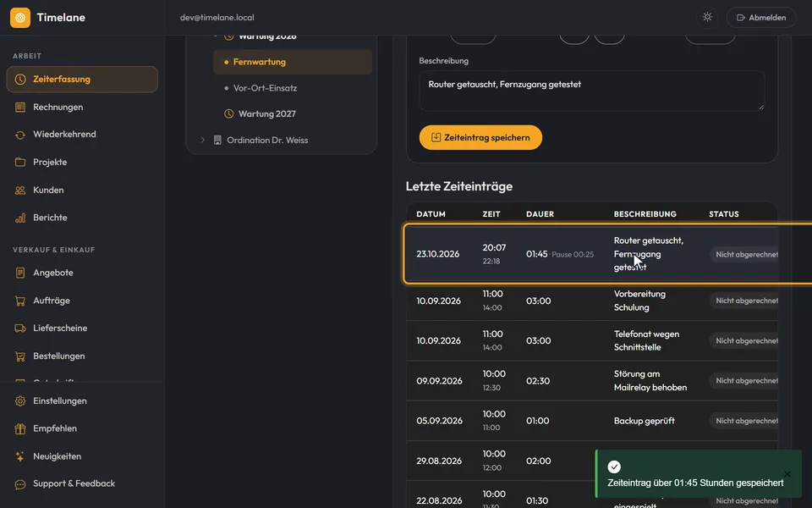Image resolution: width=812 pixels, height=508 pixels.
Task: Click the Neuigkeiten sparkle icon
Action: pyautogui.click(x=20, y=456)
